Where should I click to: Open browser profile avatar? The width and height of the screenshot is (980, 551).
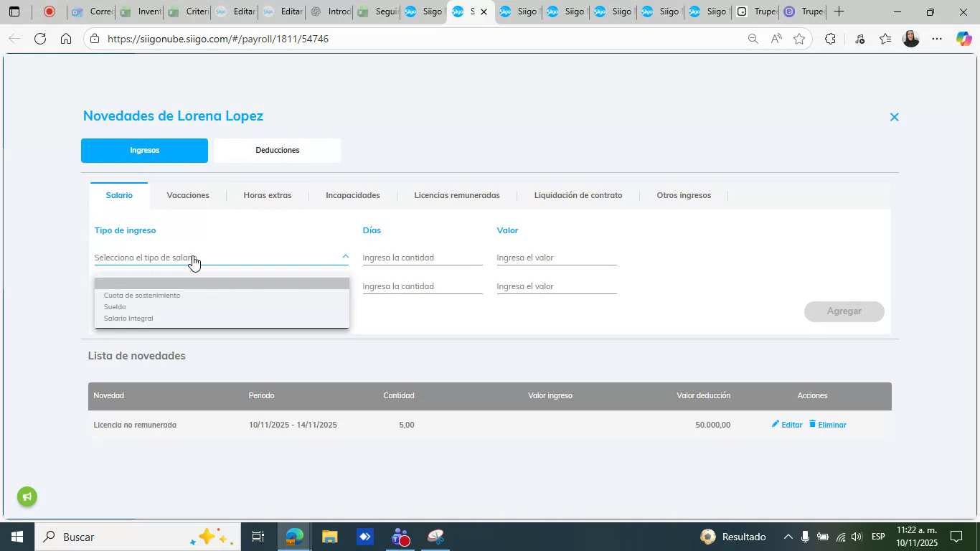coord(911,39)
